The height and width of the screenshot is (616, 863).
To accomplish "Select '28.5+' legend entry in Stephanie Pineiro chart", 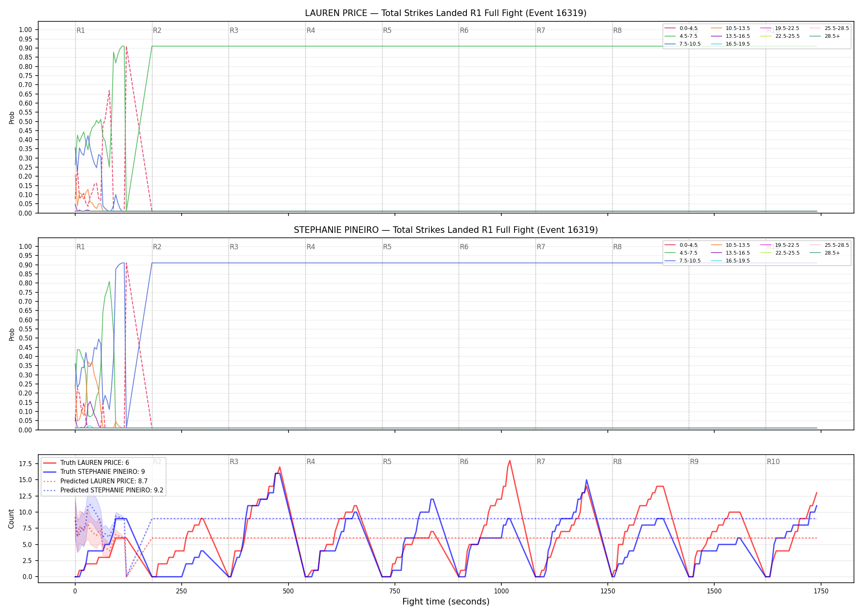I will pyautogui.click(x=825, y=253).
